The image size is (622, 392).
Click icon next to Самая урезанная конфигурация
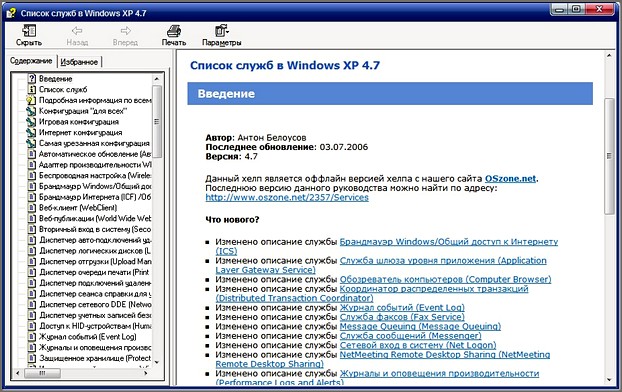pos(31,143)
